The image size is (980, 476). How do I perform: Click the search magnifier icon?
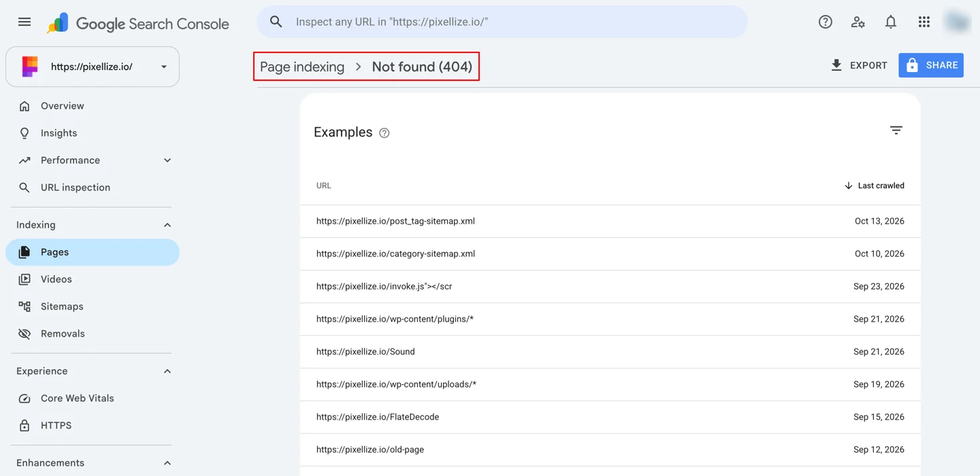[276, 22]
